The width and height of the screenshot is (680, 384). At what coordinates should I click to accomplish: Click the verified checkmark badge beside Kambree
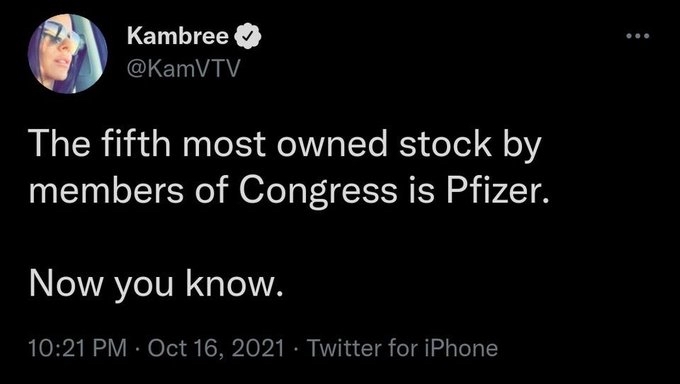(x=248, y=38)
